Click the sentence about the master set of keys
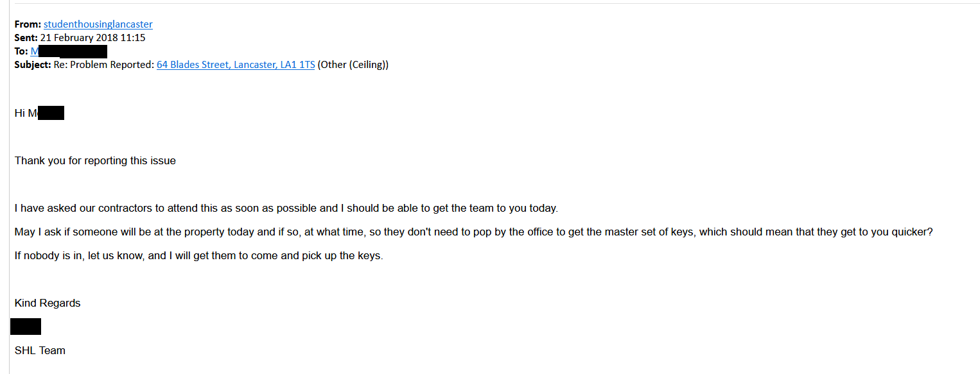The width and height of the screenshot is (980, 374). tap(473, 232)
